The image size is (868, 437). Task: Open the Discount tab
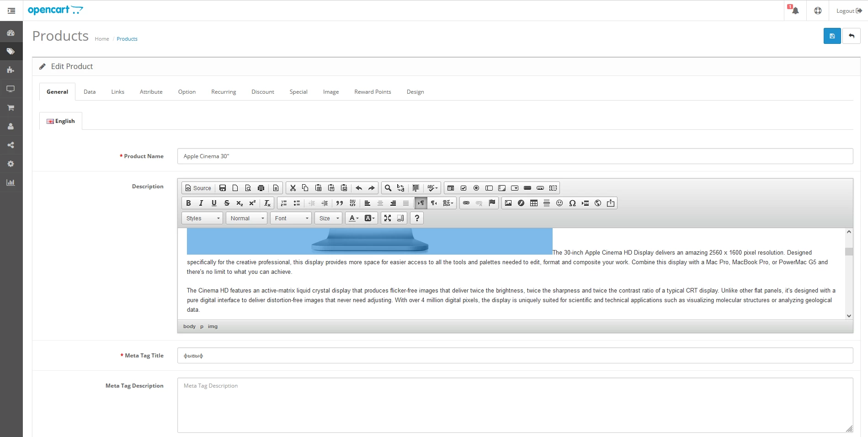coord(263,92)
